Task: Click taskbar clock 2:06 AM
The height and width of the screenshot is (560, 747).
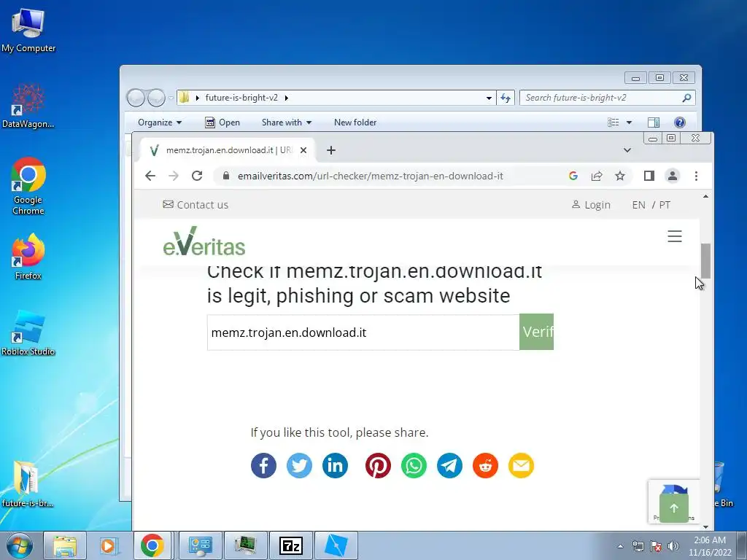Action: coord(710,545)
